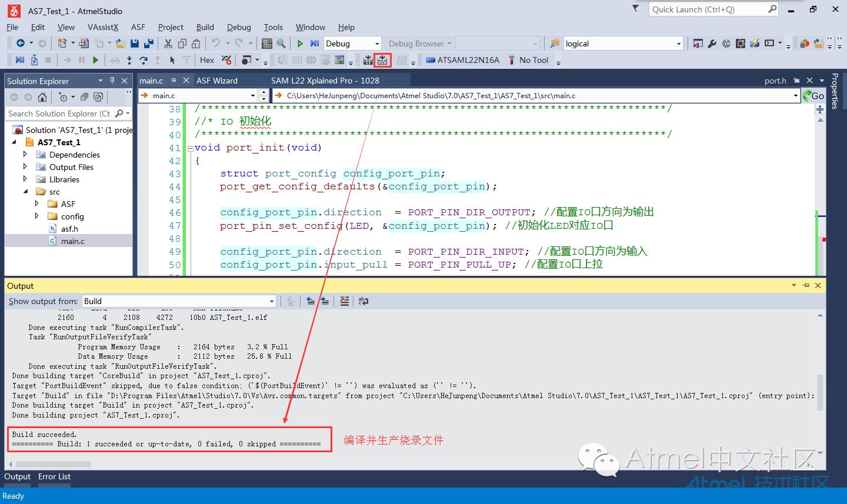Click the Continue green arrow icon

coord(96,60)
